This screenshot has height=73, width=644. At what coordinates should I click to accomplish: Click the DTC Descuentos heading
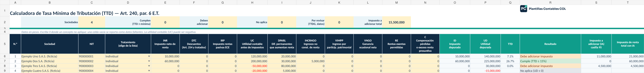(194, 44)
